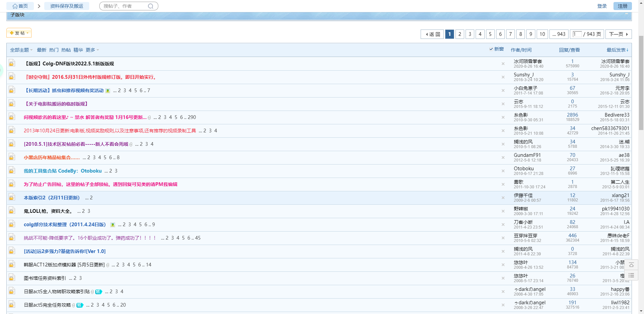This screenshot has height=314, width=644.
Task: Click digest badge on 日服act5全人物转职攻略 thread
Action: click(98, 292)
